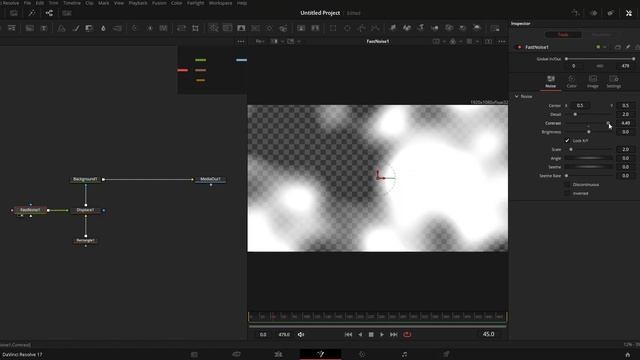
Task: Jump to last frame button
Action: click(393, 334)
